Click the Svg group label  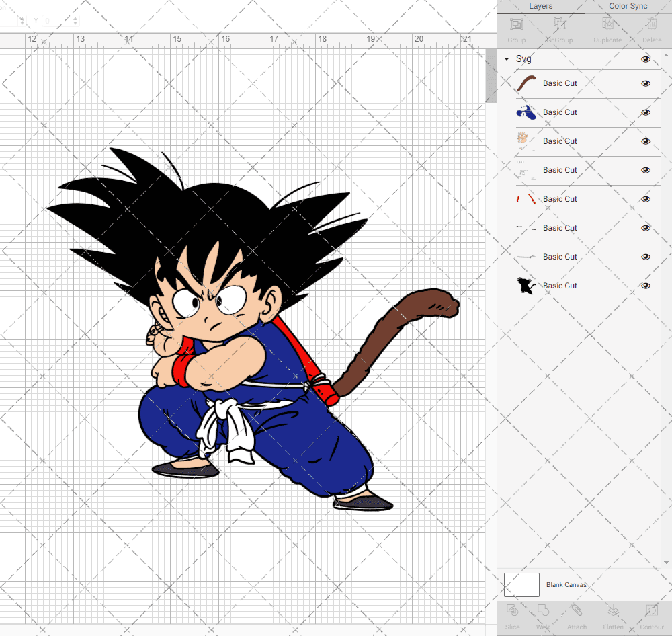[x=523, y=59]
